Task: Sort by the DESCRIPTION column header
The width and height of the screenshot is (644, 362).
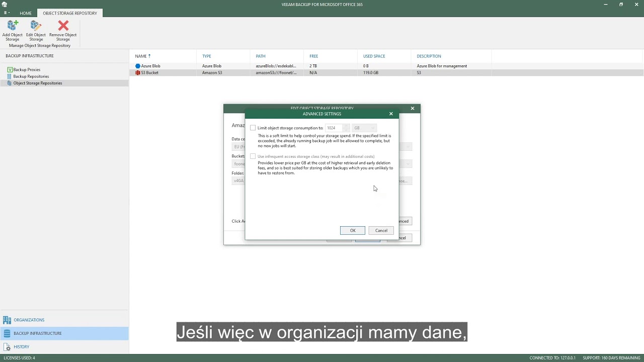Action: click(x=429, y=56)
